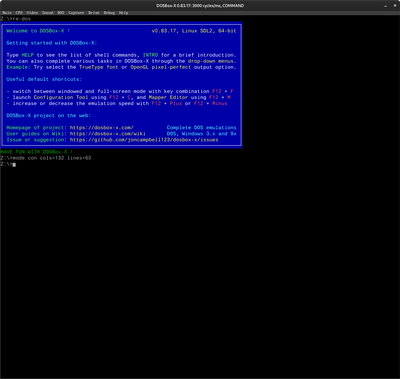
Task: Click 'Getting started with DOSBox-X:' line
Action: tap(52, 43)
